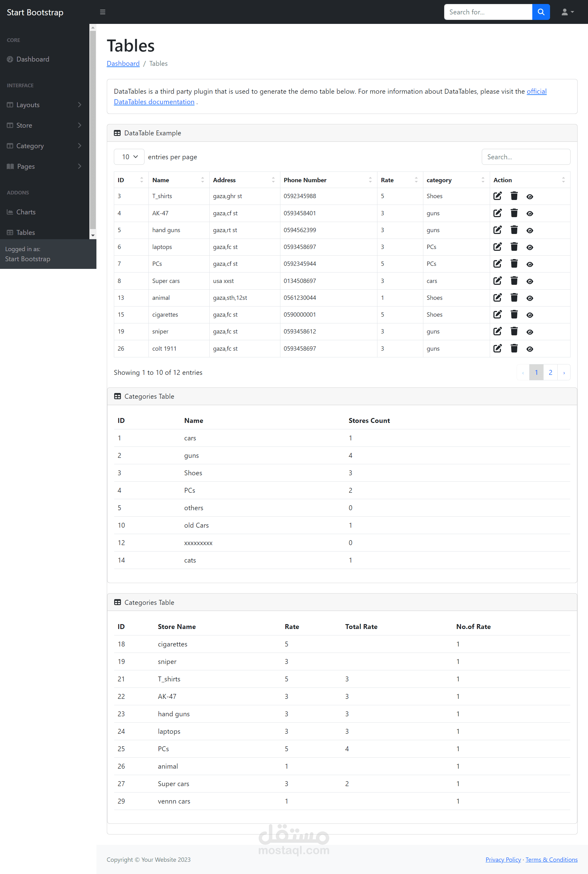Expand the Store sidebar menu

(44, 125)
